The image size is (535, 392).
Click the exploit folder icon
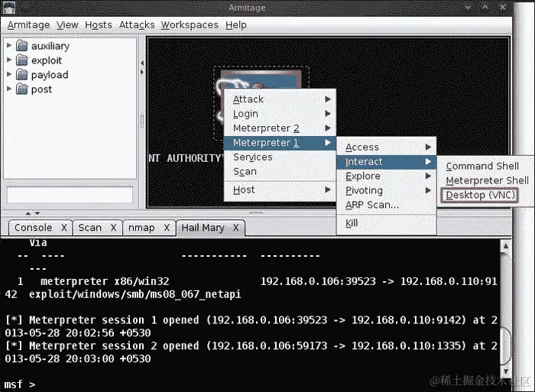(22, 60)
